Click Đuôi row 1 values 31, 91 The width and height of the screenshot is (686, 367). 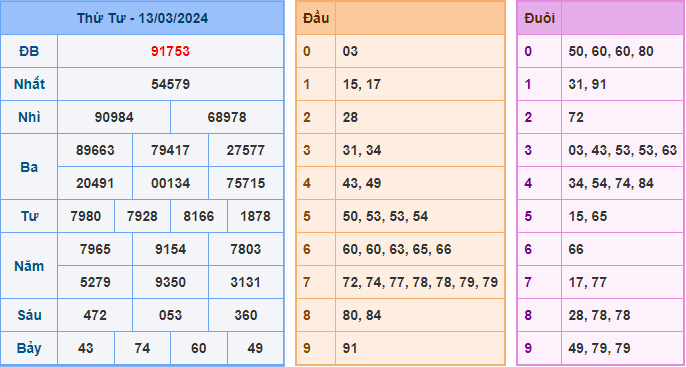tap(588, 84)
